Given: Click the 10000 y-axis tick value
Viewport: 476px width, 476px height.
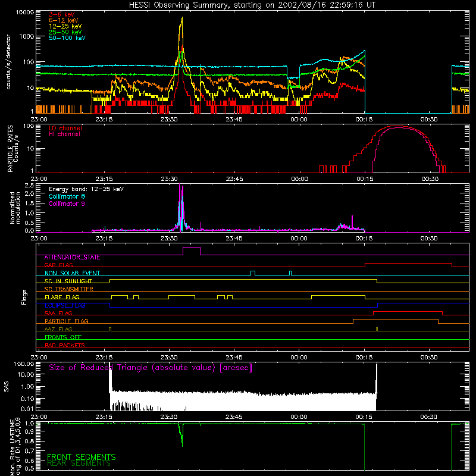Looking at the screenshot, I should tap(25, 12).
